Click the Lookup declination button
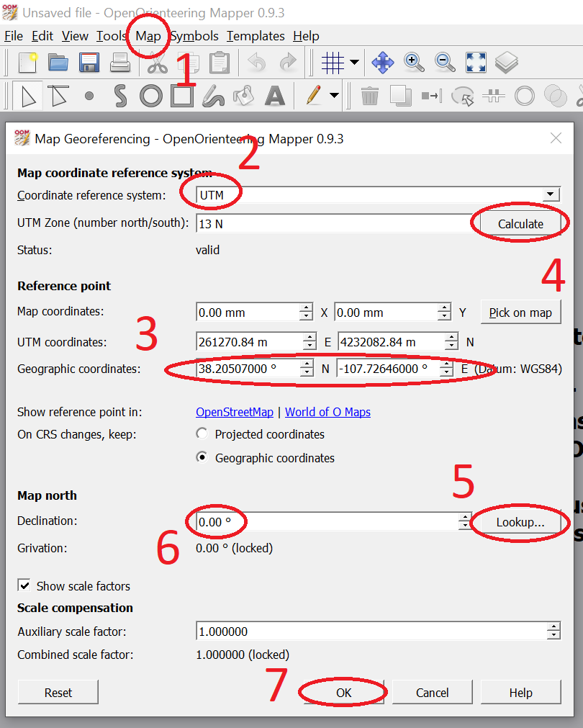 tap(520, 522)
